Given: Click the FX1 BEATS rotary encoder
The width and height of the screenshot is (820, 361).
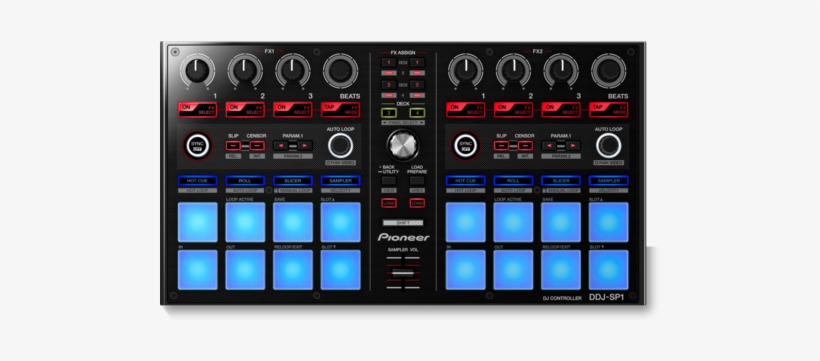Looking at the screenshot, I should pyautogui.click(x=340, y=71).
